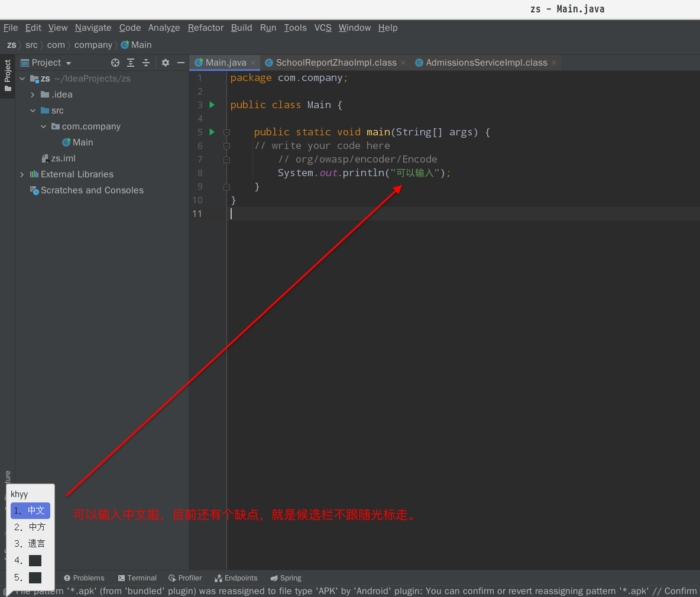Open the Build menu

pos(242,28)
